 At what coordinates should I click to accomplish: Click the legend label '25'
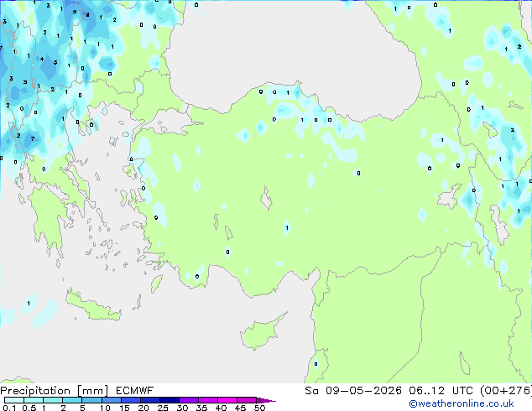point(163,408)
